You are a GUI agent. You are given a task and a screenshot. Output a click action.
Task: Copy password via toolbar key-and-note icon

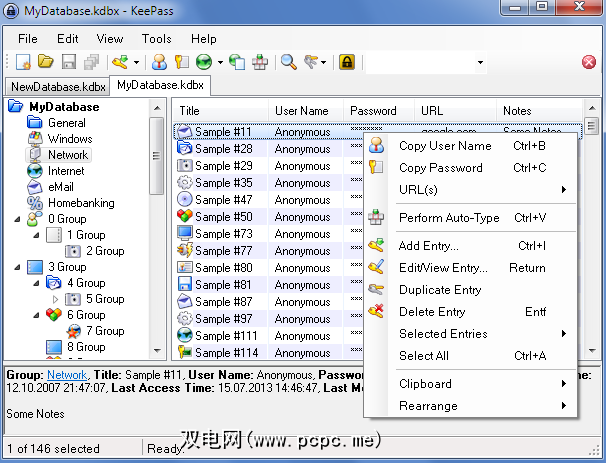[182, 62]
